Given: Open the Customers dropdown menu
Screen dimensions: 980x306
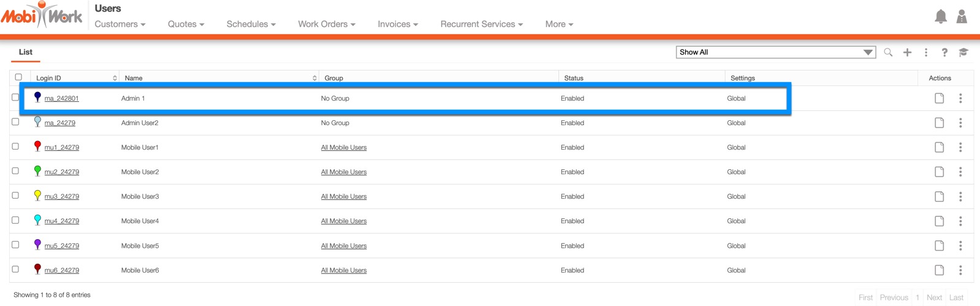Looking at the screenshot, I should pyautogui.click(x=120, y=25).
